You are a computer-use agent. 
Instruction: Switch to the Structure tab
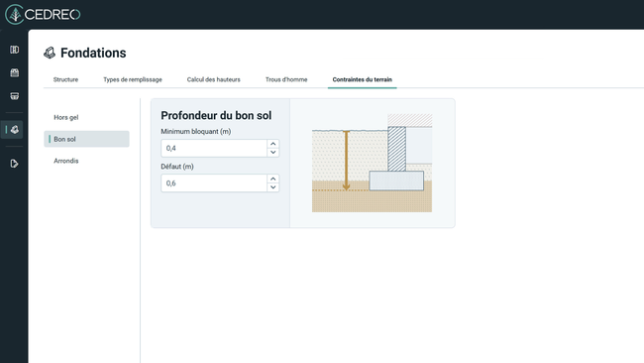point(65,79)
